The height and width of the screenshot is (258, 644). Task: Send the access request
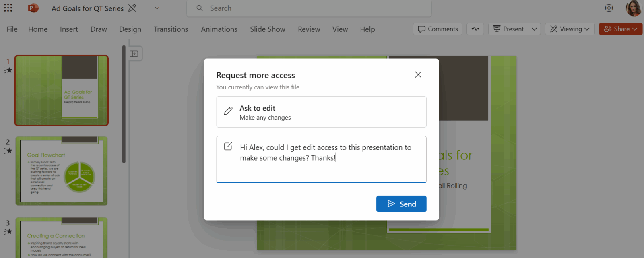401,204
